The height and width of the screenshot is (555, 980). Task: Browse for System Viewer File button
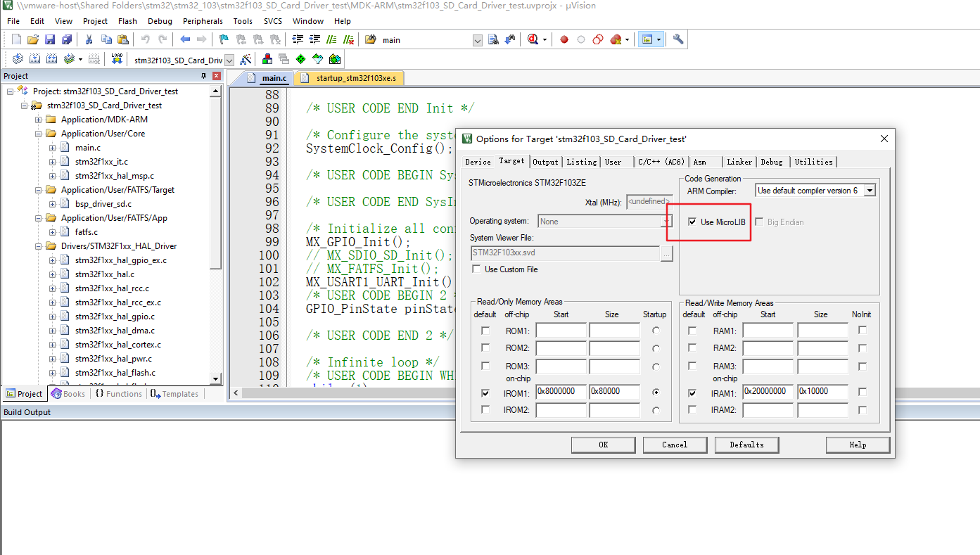667,253
